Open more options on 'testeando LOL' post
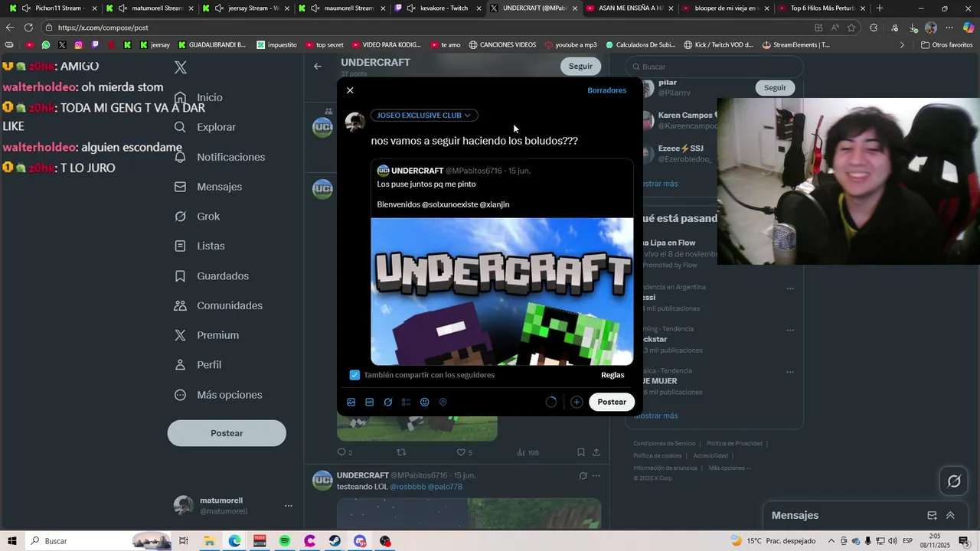The height and width of the screenshot is (551, 980). click(x=596, y=476)
